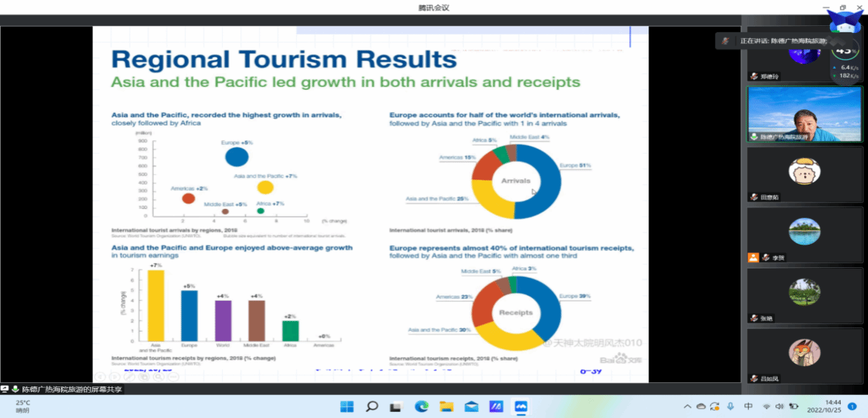Switch the 中 input method indicator
Screen dimensions: 868x418
click(x=749, y=406)
